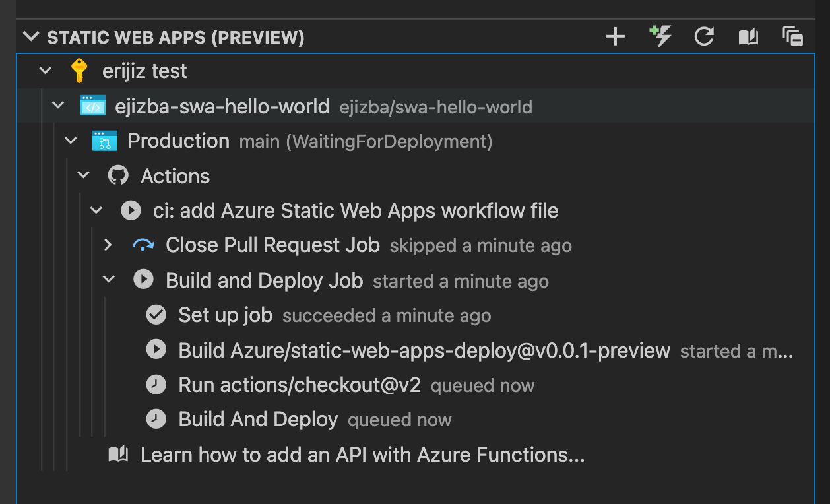Expand the Close Pull Request Job

click(x=108, y=245)
